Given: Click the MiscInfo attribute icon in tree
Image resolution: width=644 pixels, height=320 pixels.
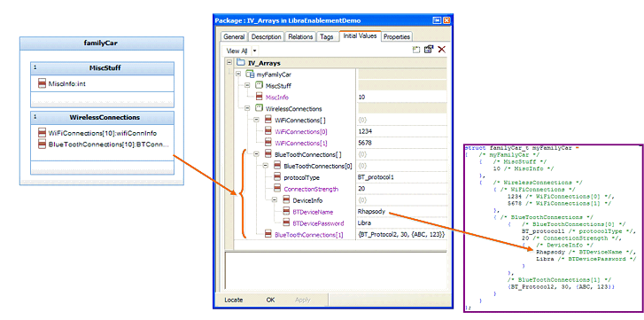Looking at the screenshot, I should pos(260,98).
